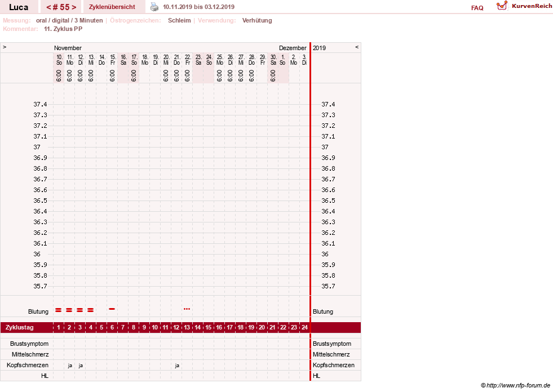Click the 2019 year label
The image size is (553, 392).
click(319, 48)
